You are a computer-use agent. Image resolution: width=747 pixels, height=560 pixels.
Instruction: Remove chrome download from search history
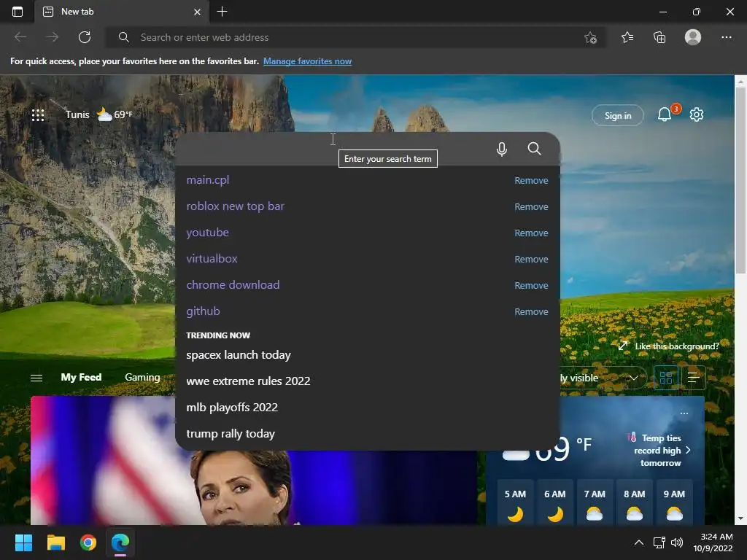point(531,285)
